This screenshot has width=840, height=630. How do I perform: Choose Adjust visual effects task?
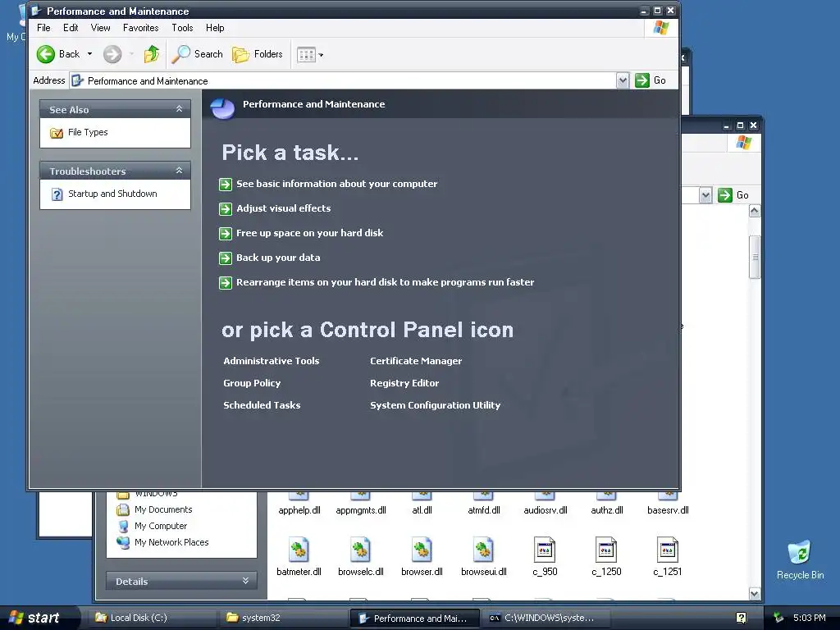283,208
